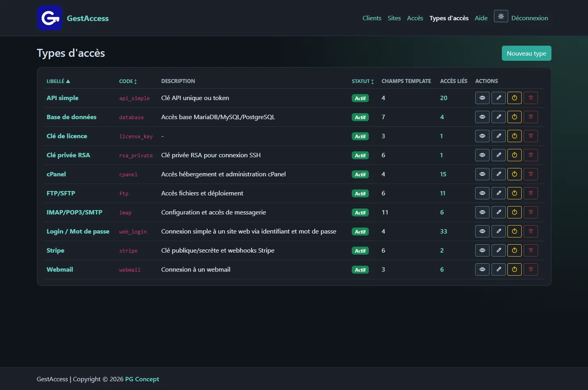Click the GestAccess brand name
The image size is (588, 390).
88,18
